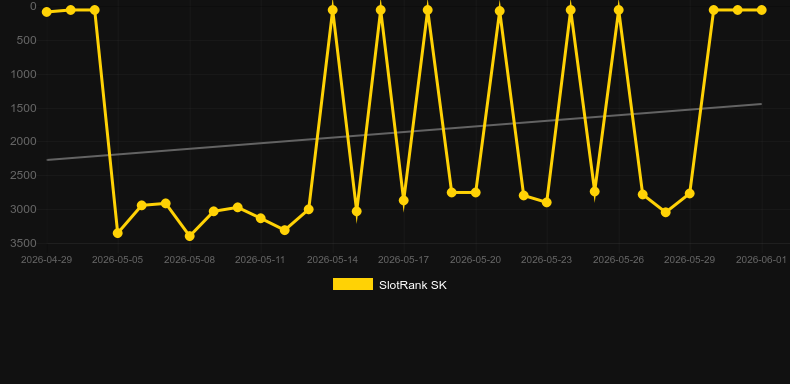Select the low data point on 2026-05-17
This screenshot has height=384, width=790.
click(404, 201)
